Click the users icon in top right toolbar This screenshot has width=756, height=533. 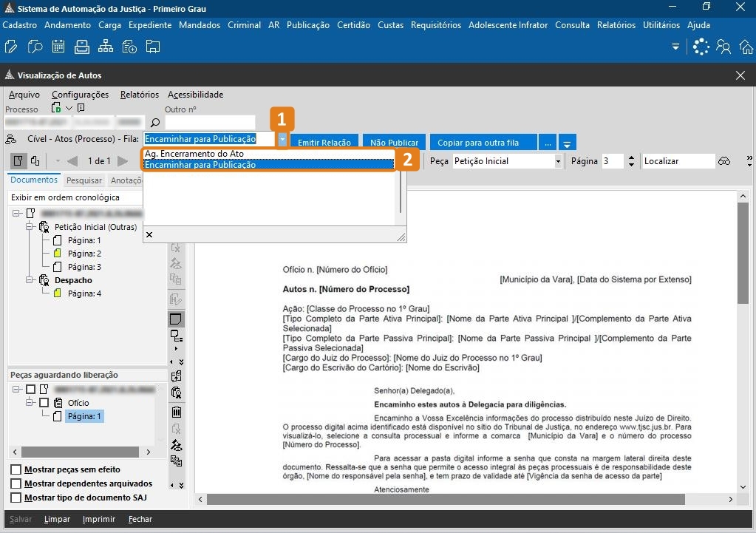tap(723, 47)
